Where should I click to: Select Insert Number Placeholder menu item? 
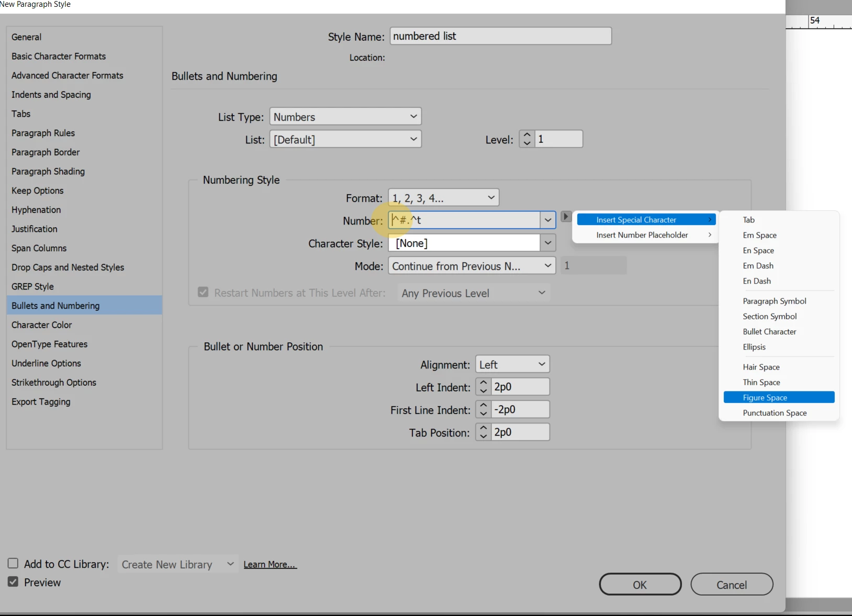646,235
